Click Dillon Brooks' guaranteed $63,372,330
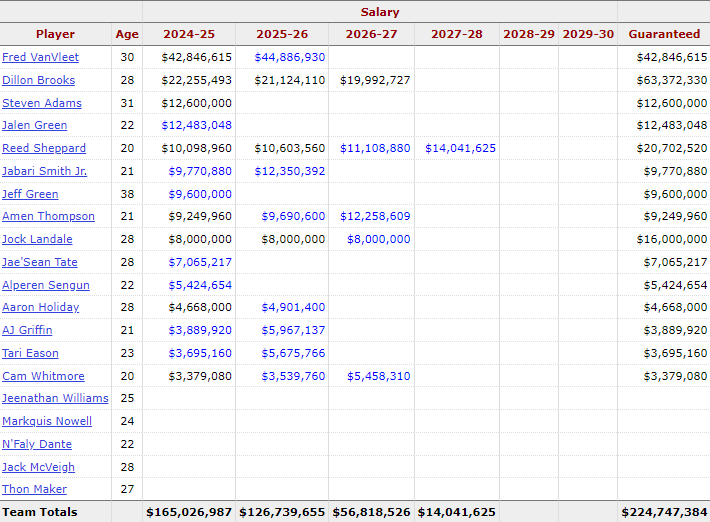The image size is (710, 522). (672, 80)
